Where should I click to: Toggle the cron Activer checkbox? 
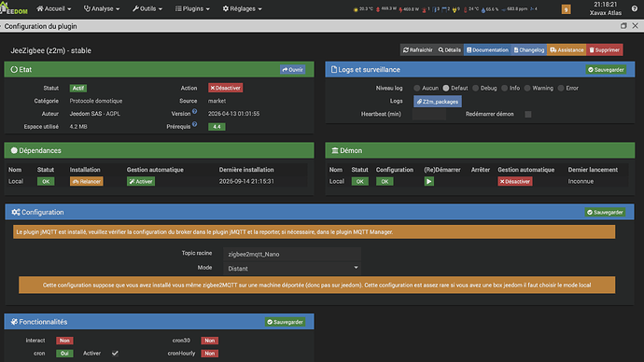[115, 354]
